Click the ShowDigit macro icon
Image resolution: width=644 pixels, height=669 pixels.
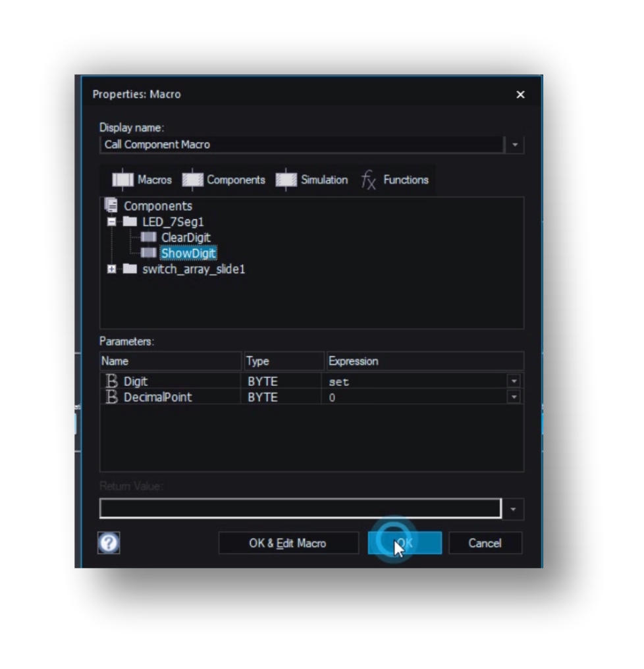[x=149, y=253]
